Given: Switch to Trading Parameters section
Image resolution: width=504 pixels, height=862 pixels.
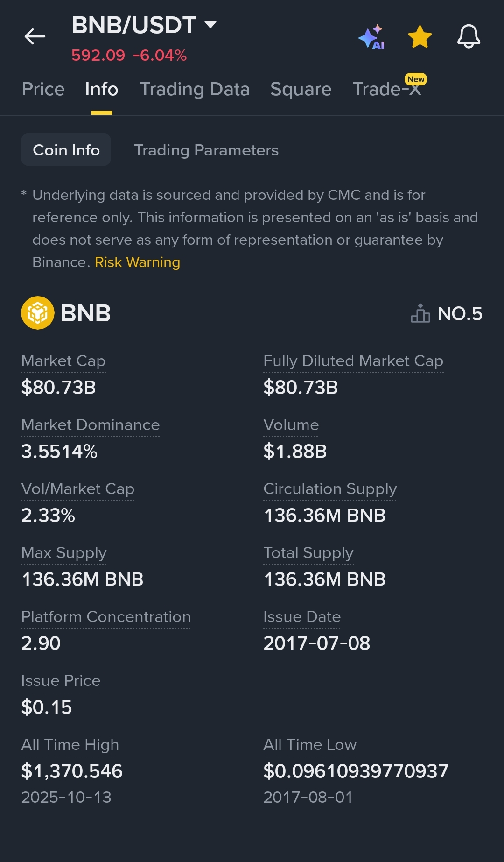Looking at the screenshot, I should (206, 150).
